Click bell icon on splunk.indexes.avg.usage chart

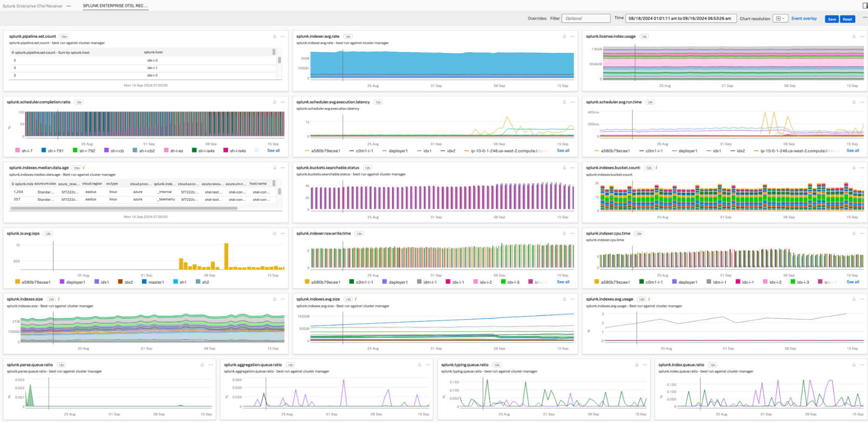pyautogui.click(x=854, y=299)
